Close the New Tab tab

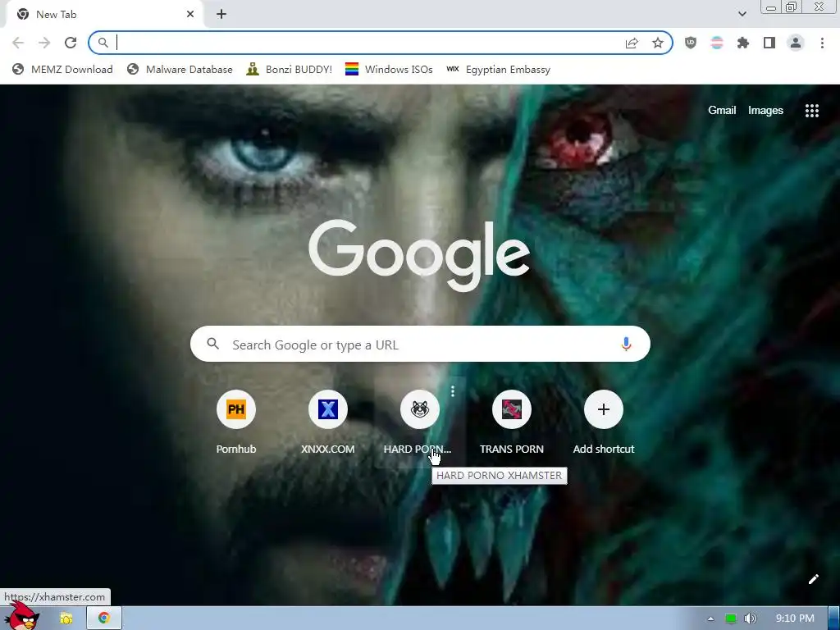click(x=190, y=15)
